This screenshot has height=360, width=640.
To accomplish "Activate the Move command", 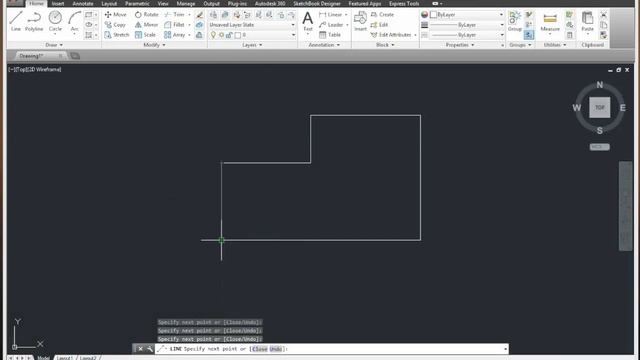I will 116,14.
